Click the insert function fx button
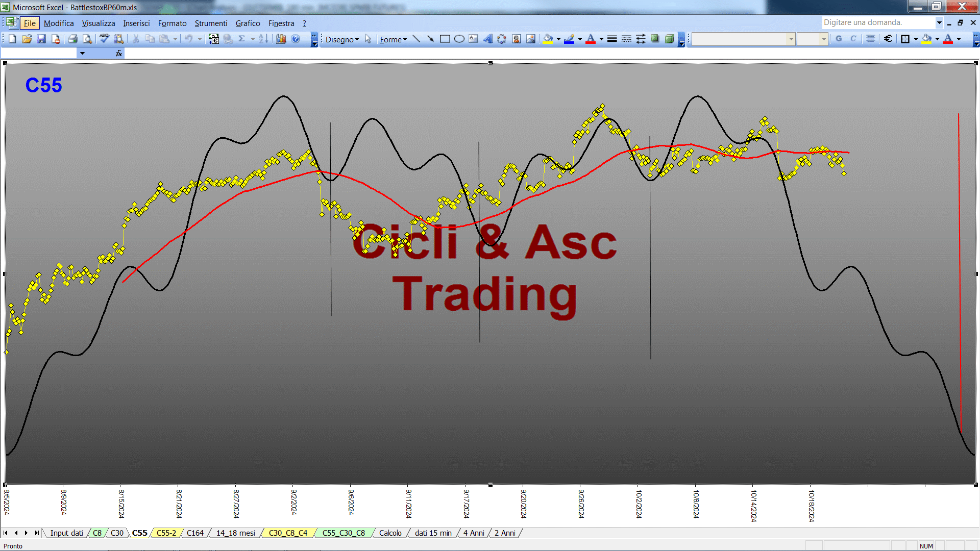Image resolution: width=980 pixels, height=551 pixels. click(x=119, y=53)
